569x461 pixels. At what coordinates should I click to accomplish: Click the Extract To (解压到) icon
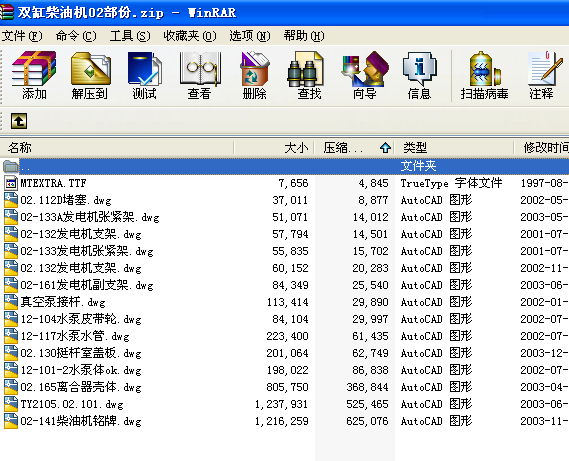click(90, 69)
